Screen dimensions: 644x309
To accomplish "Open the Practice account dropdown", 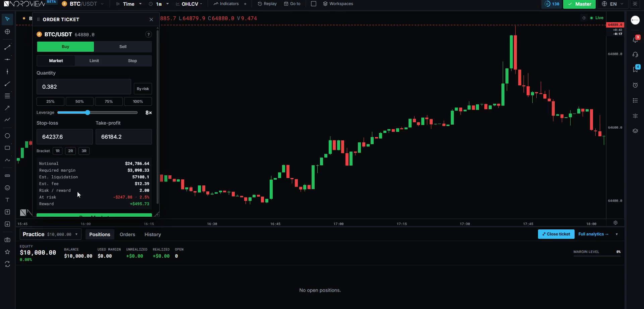I will pos(51,234).
